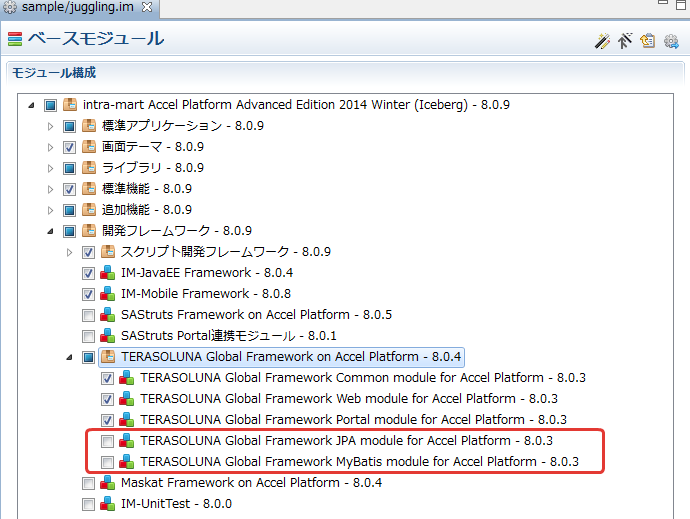Expand the 標準機能 node

pyautogui.click(x=50, y=189)
